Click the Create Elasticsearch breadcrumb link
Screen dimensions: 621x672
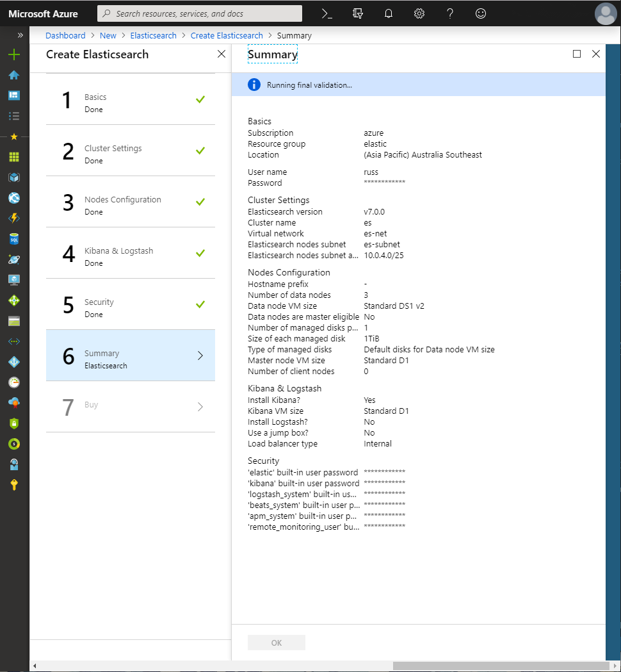227,36
